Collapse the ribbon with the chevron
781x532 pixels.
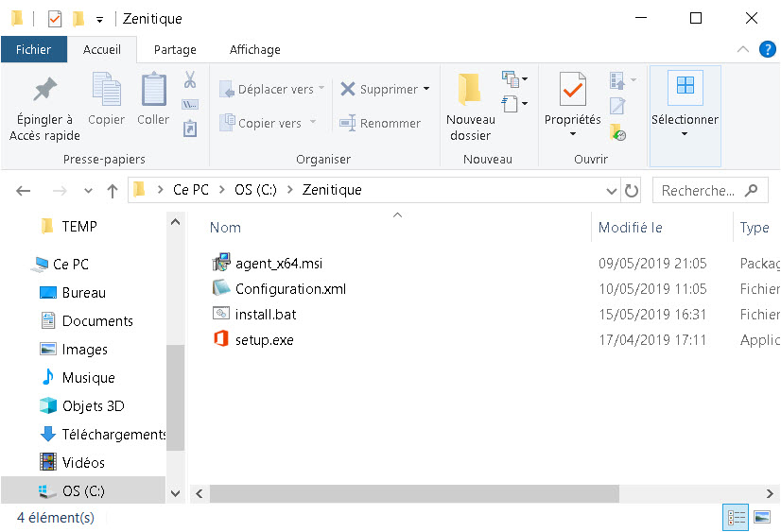click(741, 49)
